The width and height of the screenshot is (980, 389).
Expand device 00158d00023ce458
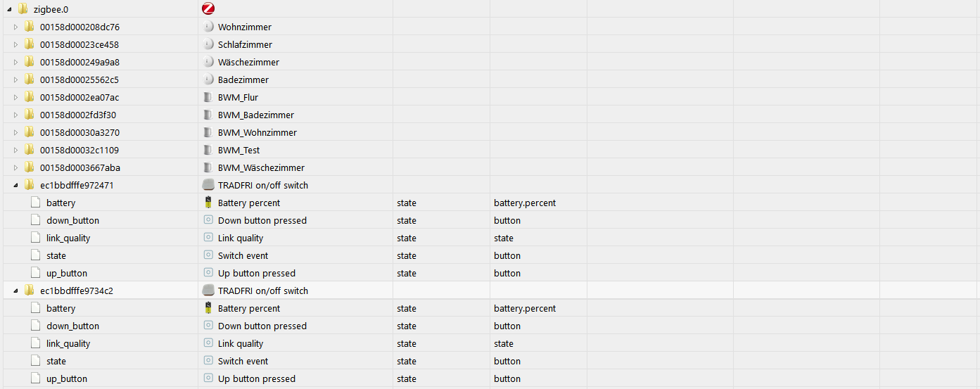[15, 44]
